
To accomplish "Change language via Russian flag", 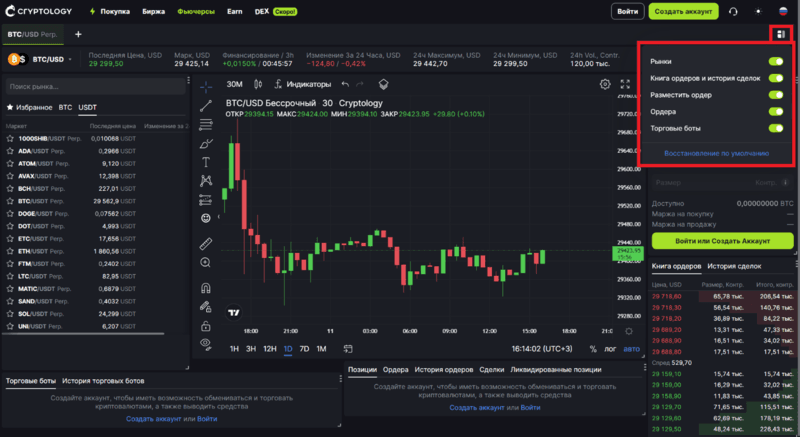I will (783, 11).
